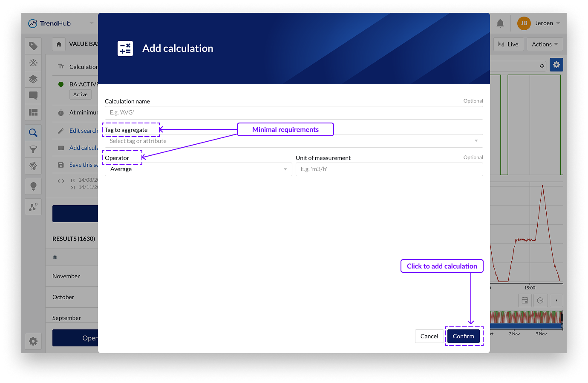The height and width of the screenshot is (383, 588).
Task: Click the notifications bell icon
Action: point(500,23)
